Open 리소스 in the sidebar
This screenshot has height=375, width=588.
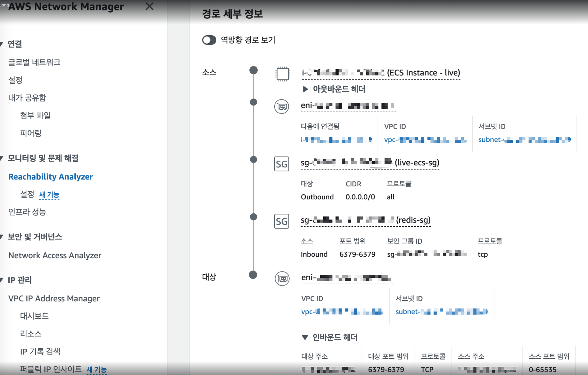point(31,334)
